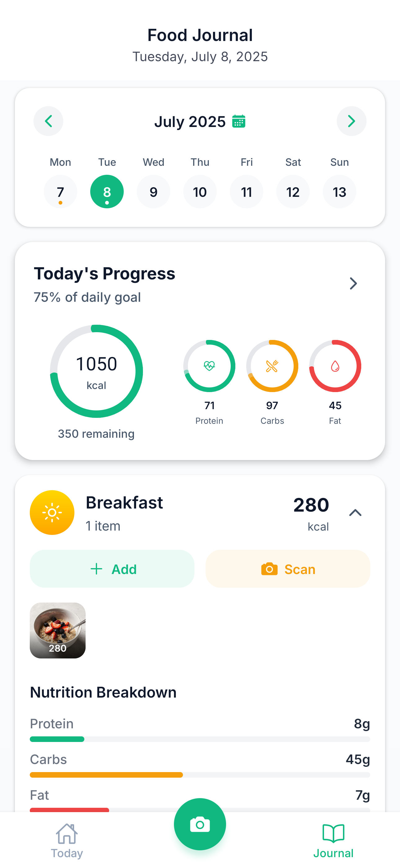Viewport: 400px width, 868px height.
Task: Select the sun icon beside Breakfast
Action: tap(52, 512)
